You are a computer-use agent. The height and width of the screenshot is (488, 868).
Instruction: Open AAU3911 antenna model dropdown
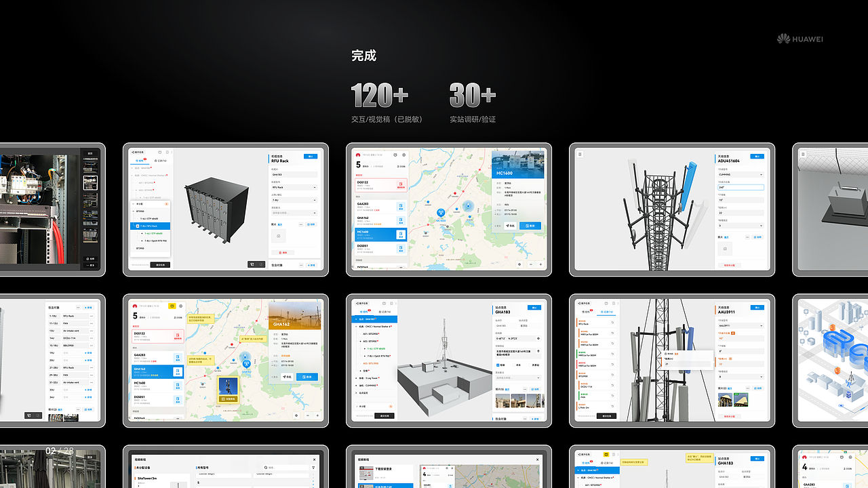tap(741, 325)
